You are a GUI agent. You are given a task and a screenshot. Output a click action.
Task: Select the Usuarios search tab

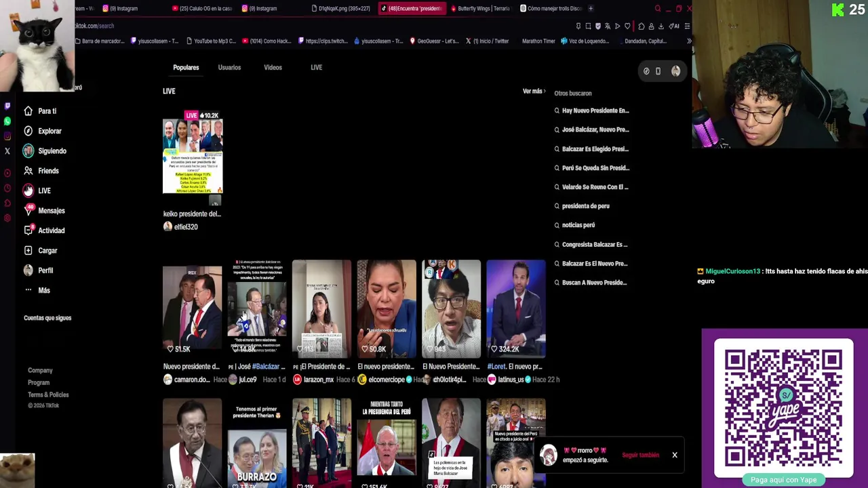[x=229, y=68]
